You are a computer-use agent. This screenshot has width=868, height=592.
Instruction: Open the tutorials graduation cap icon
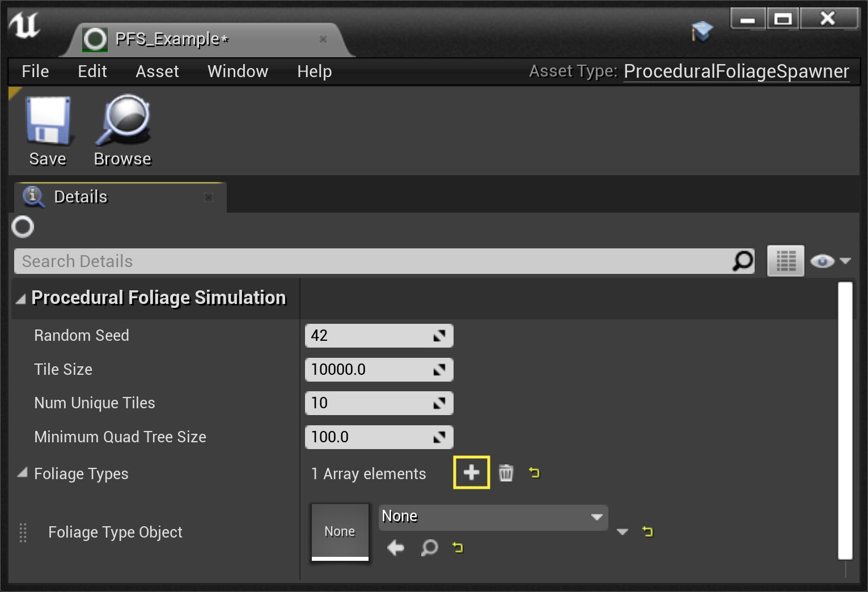[x=702, y=31]
